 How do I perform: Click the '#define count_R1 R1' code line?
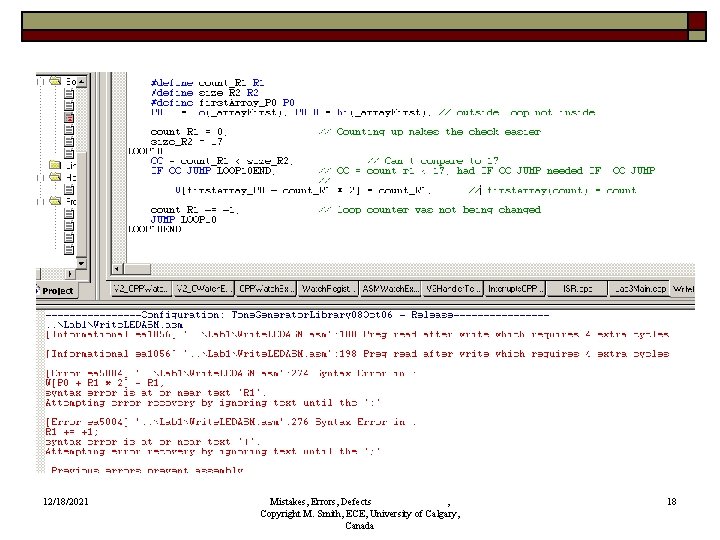[207, 83]
